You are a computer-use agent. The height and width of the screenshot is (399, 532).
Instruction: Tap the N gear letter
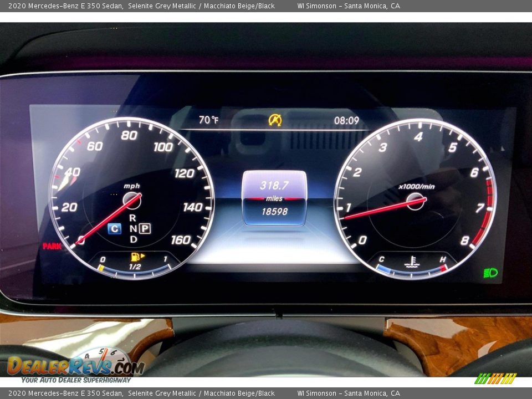tap(133, 229)
